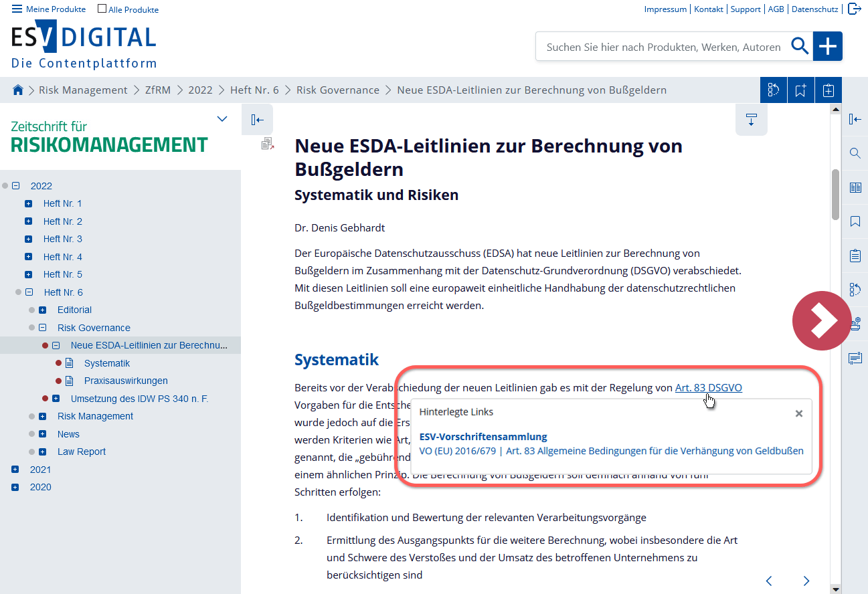Click the add bookmark icon in blue toolbar

pyautogui.click(x=800, y=90)
